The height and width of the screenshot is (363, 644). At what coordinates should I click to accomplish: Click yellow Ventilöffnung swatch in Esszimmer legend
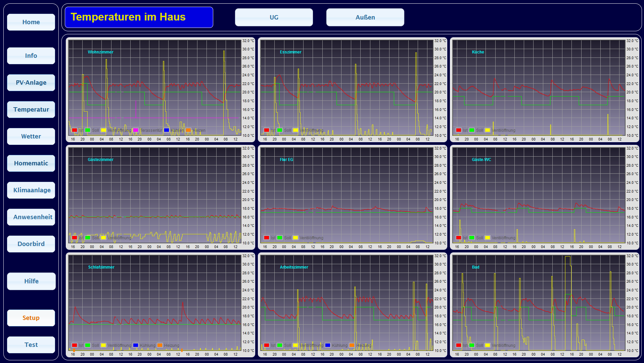click(295, 130)
